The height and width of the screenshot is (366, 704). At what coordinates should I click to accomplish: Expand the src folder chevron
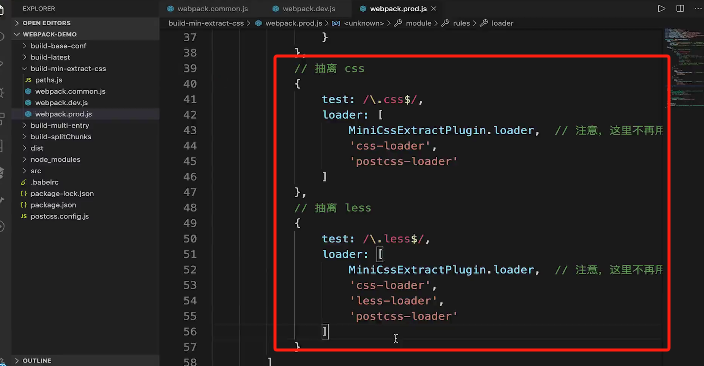[x=24, y=171]
